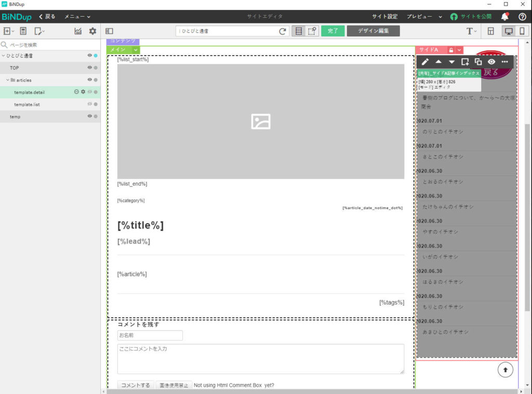Open the access analytics chart icon
The width and height of the screenshot is (532, 394).
[x=78, y=31]
